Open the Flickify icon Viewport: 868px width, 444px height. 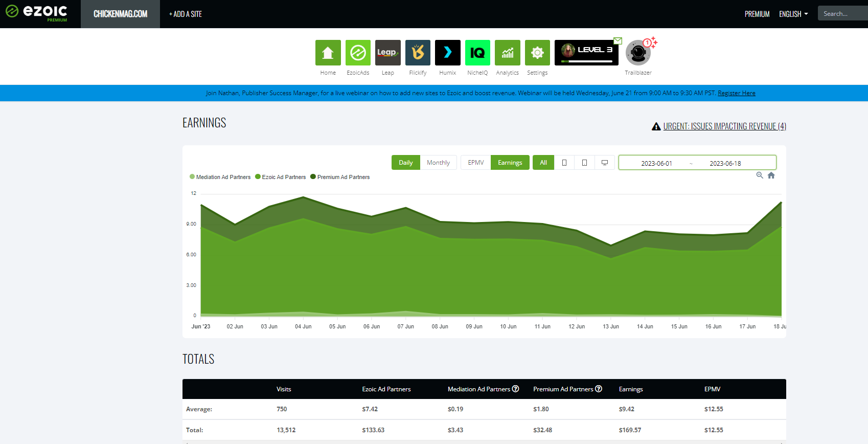(418, 53)
